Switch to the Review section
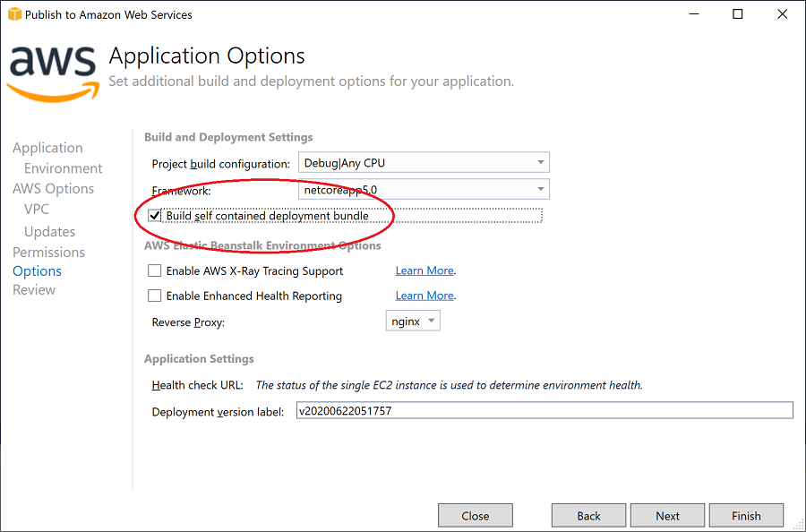This screenshot has height=532, width=806. click(33, 289)
